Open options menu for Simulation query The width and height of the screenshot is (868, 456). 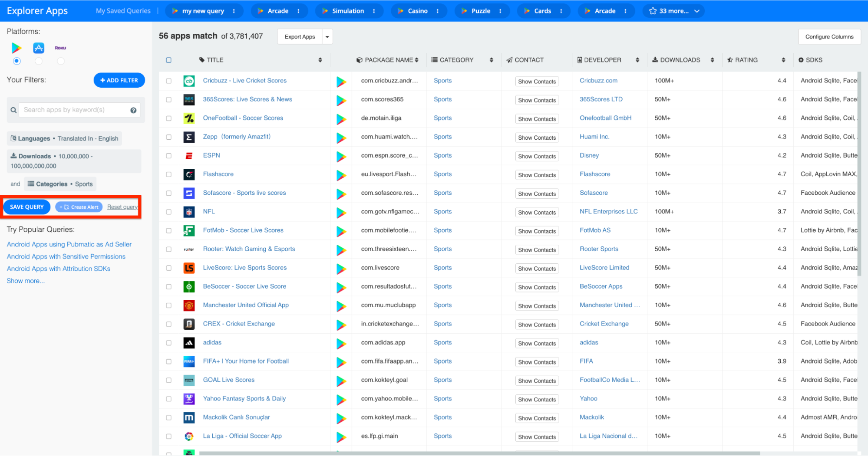[x=374, y=11]
